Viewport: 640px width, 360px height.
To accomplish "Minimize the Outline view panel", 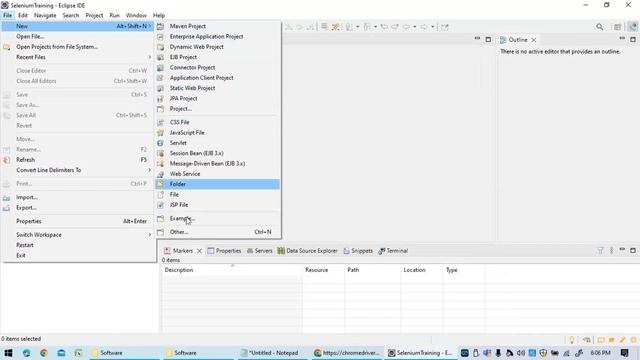I will [x=622, y=39].
